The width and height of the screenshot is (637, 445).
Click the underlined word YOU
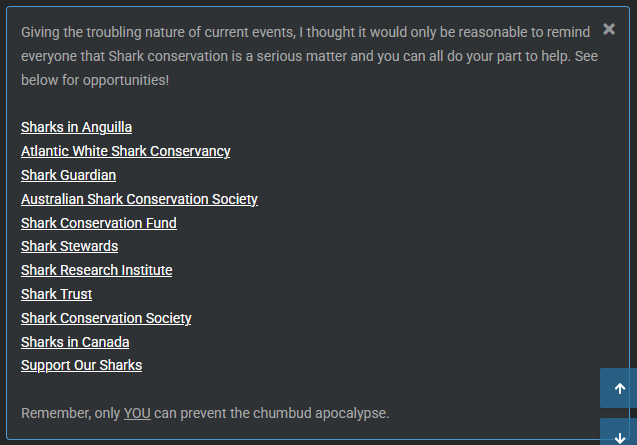click(x=137, y=413)
